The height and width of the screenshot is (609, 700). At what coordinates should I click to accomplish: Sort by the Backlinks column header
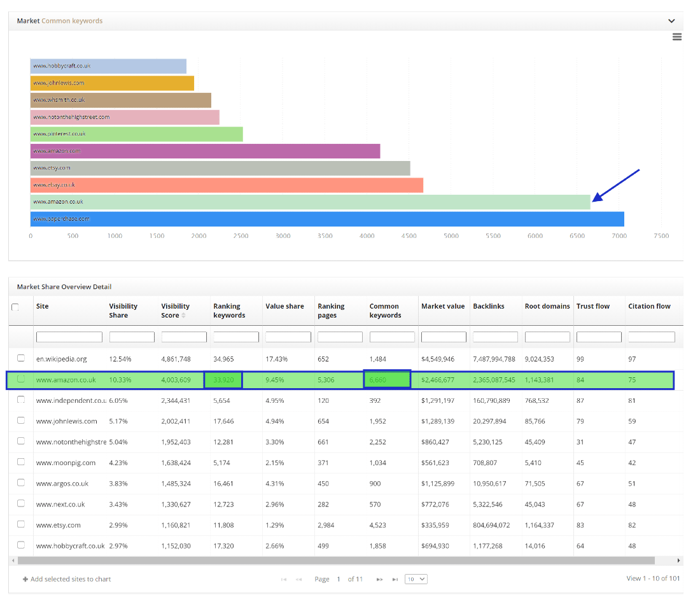click(x=488, y=306)
